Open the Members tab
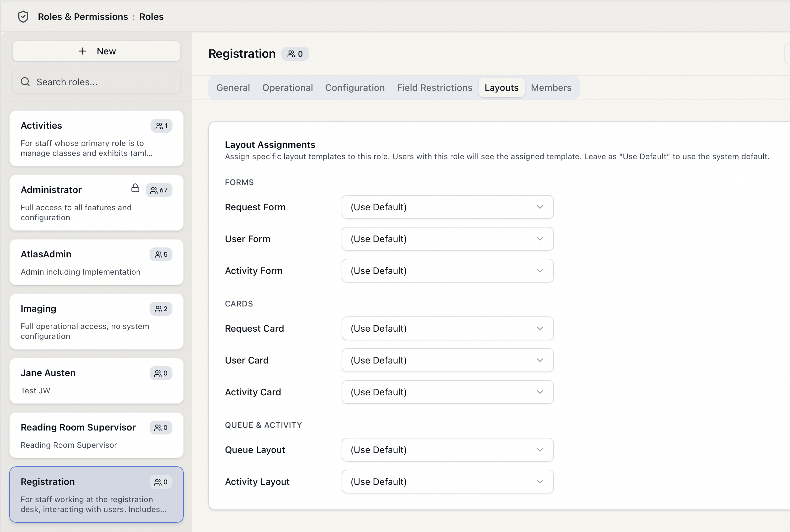This screenshot has width=790, height=532. click(551, 88)
